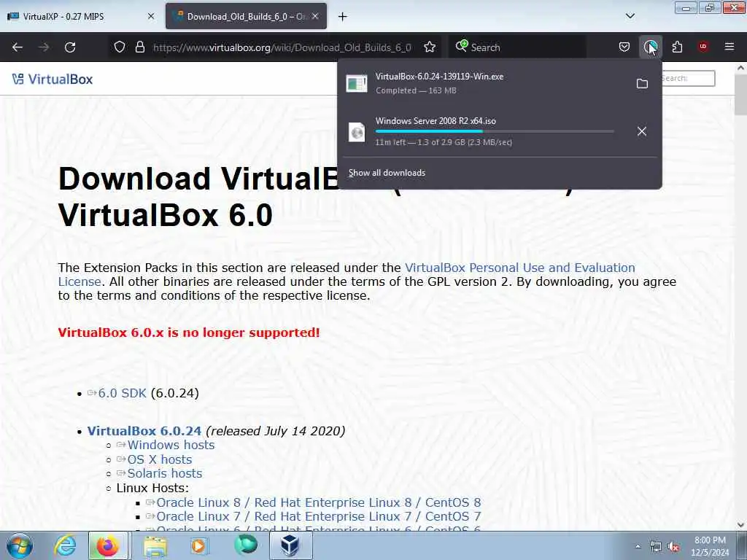
Task: Click the vertical scrollbar thumb
Action: point(740,95)
